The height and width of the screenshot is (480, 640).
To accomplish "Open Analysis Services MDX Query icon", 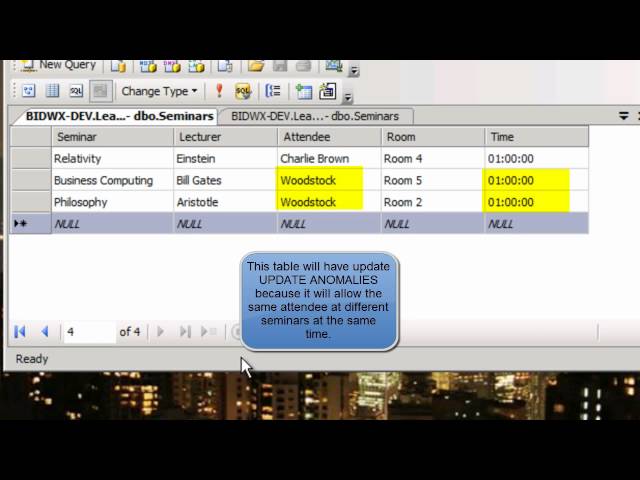I will [148, 66].
